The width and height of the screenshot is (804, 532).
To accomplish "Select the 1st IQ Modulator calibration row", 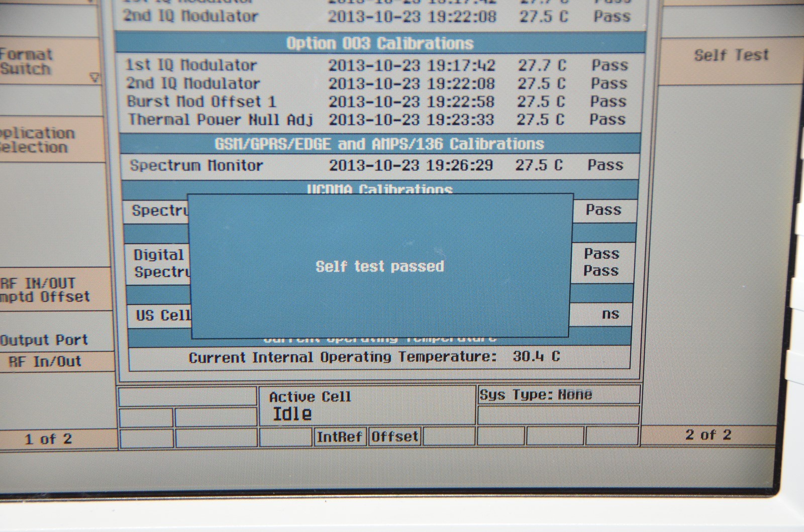I will (377, 65).
